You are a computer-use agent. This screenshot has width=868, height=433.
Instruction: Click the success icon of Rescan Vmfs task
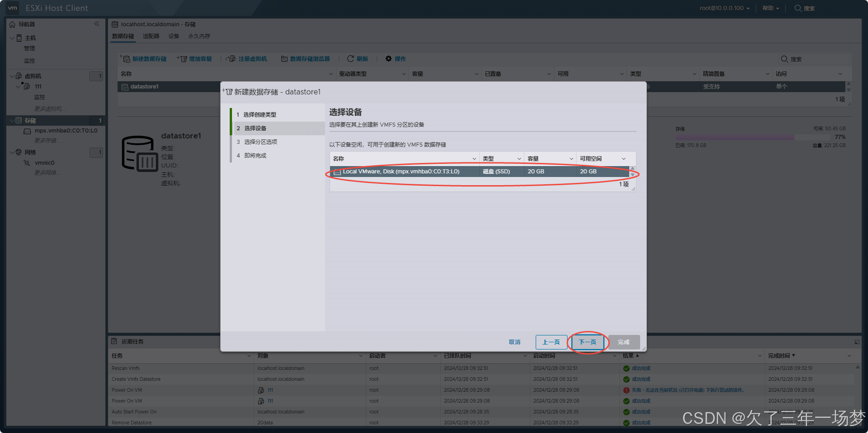[x=626, y=369]
